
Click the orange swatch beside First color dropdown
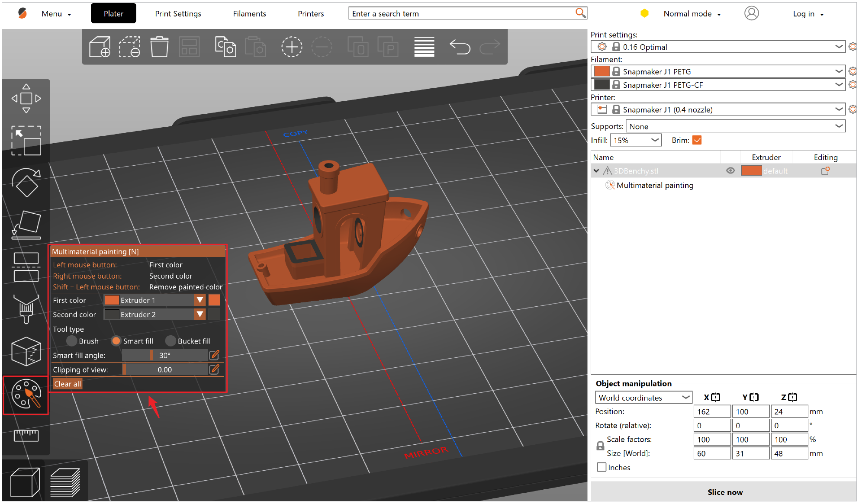214,300
